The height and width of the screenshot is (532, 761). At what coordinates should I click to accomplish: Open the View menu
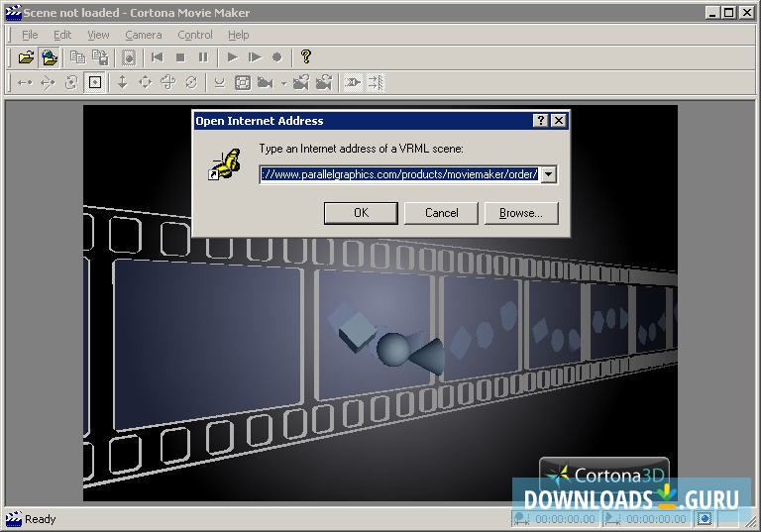click(98, 35)
